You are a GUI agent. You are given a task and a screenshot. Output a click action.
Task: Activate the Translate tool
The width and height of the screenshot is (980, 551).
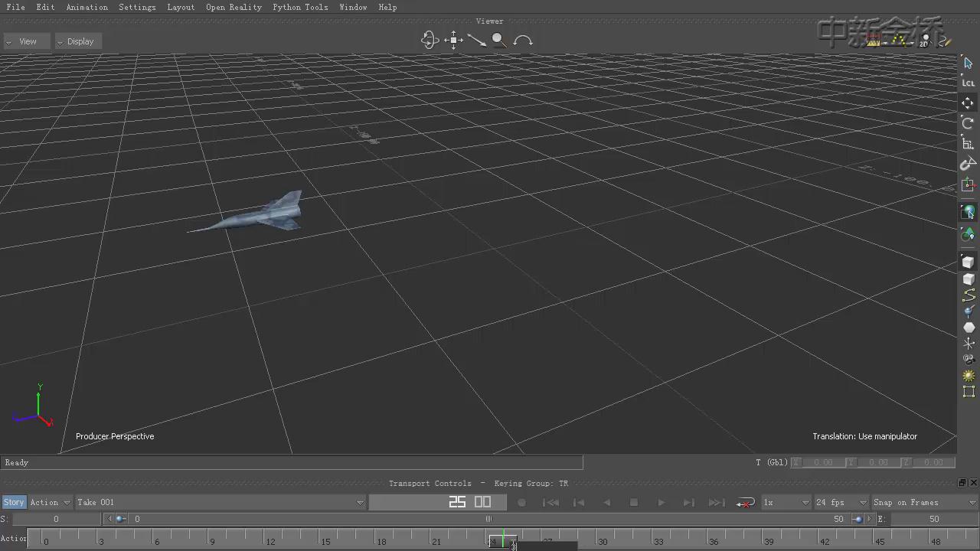click(x=969, y=103)
